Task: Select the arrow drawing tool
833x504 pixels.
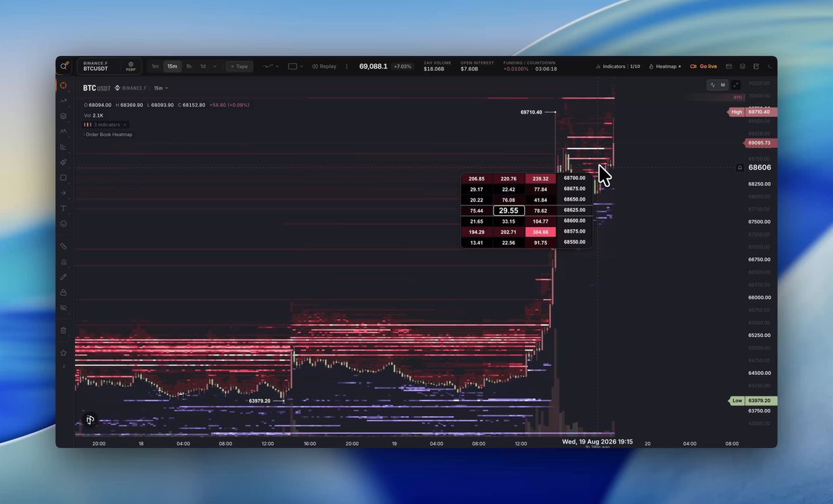Action: pyautogui.click(x=63, y=193)
